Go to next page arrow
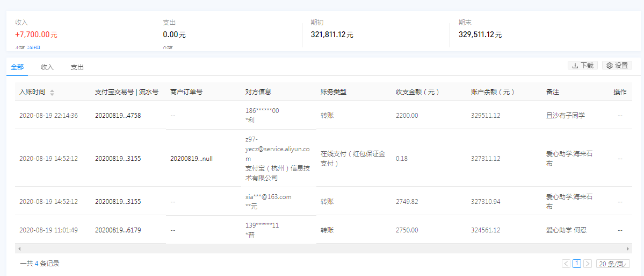Viewport: 644px width, 276px height. tap(588, 264)
